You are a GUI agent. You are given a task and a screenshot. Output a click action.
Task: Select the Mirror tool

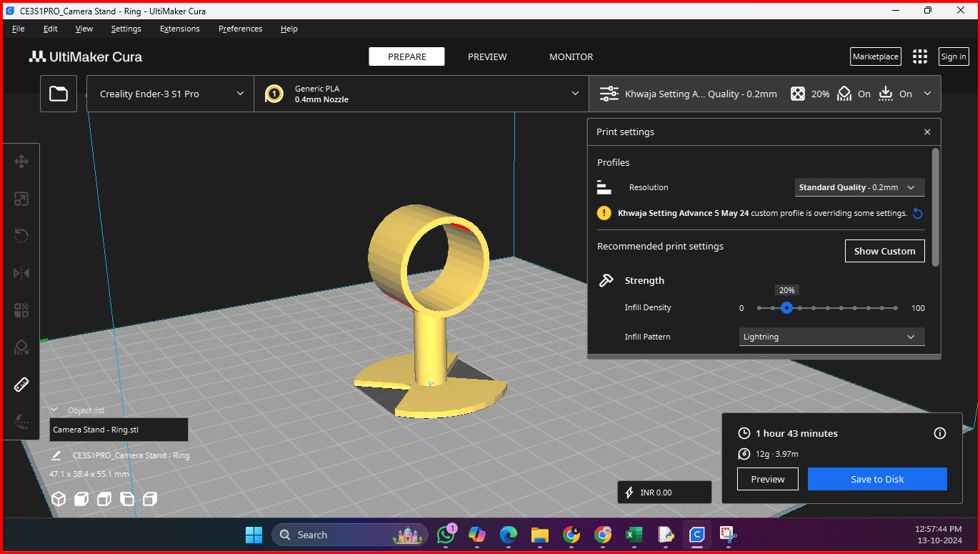21,273
